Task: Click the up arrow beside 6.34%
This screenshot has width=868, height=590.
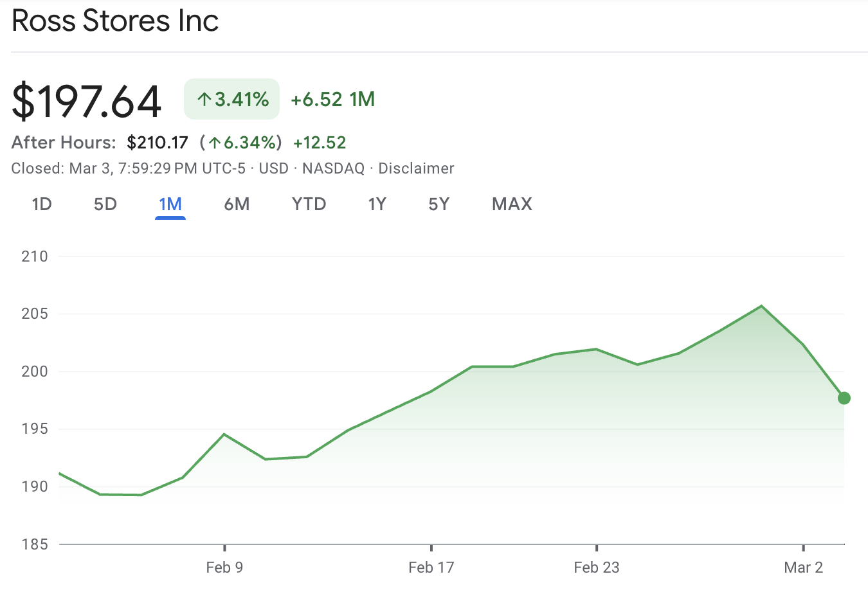Action: (x=215, y=143)
